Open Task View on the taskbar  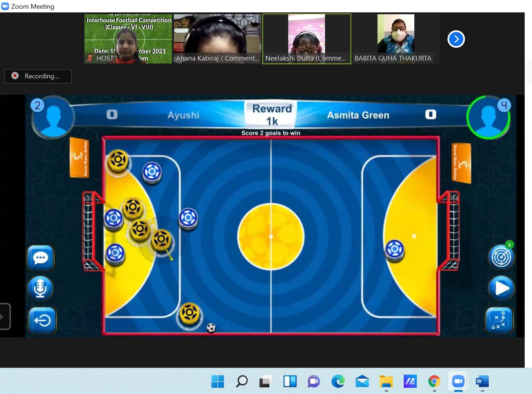(x=266, y=382)
